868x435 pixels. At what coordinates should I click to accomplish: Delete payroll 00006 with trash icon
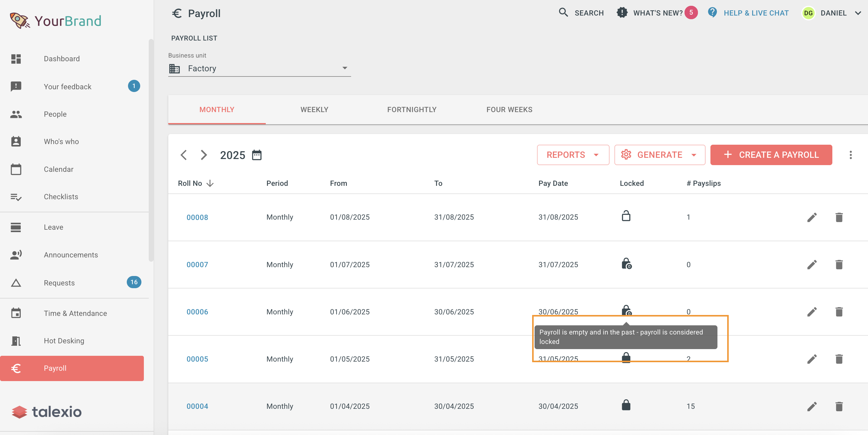click(839, 312)
